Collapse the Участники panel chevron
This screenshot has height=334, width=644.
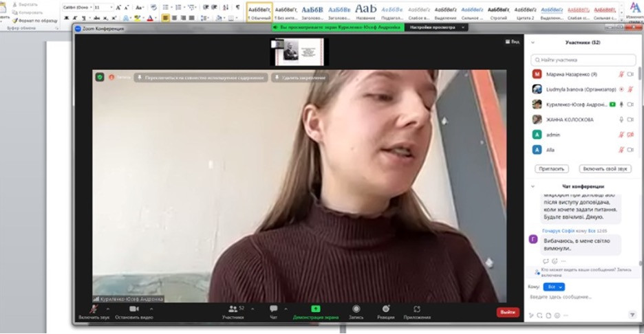(x=533, y=42)
